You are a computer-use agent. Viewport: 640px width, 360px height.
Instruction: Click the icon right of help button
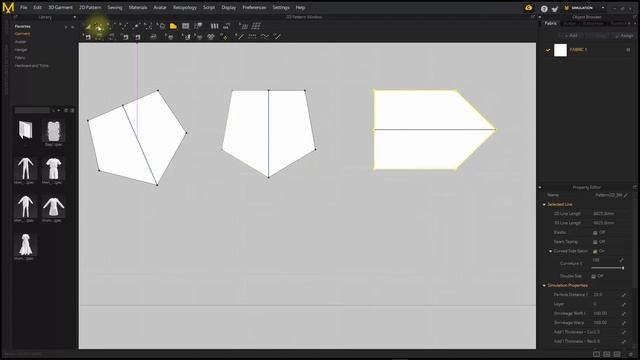(555, 8)
